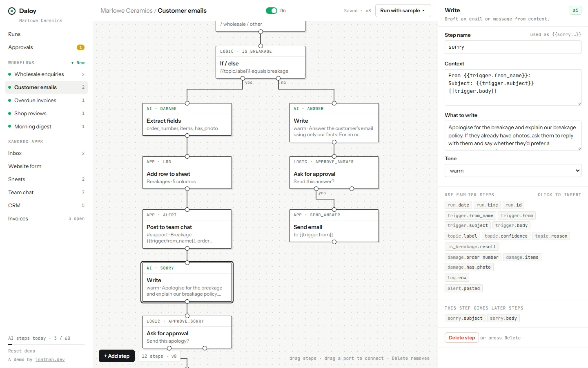Insert the alert.posted variable chip
This screenshot has height=368, width=588.
[x=464, y=288]
